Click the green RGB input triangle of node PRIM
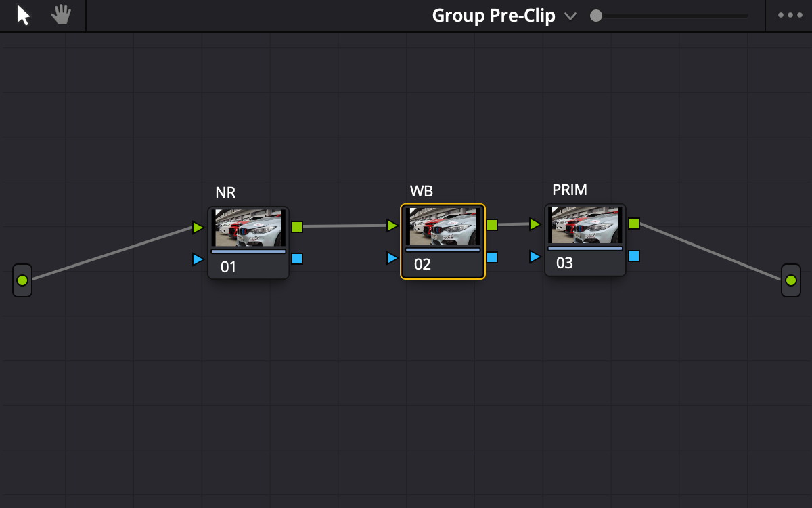This screenshot has height=508, width=812. pos(535,224)
